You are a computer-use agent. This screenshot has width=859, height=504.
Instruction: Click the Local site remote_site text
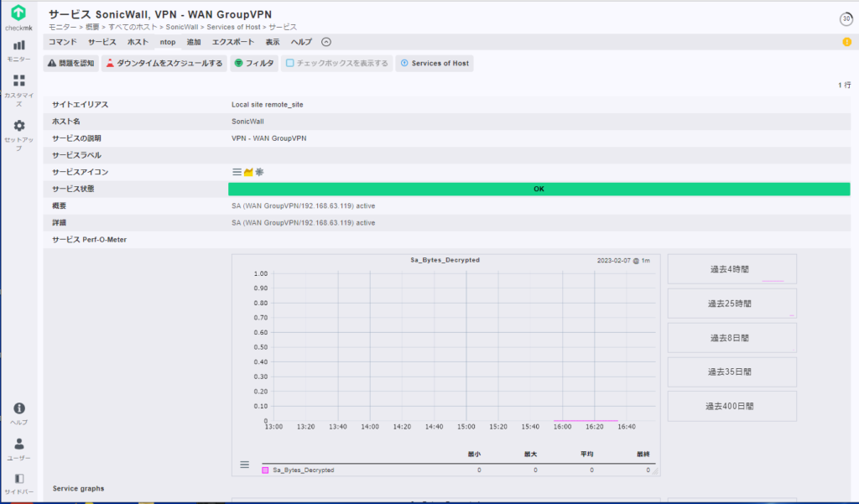pos(268,105)
